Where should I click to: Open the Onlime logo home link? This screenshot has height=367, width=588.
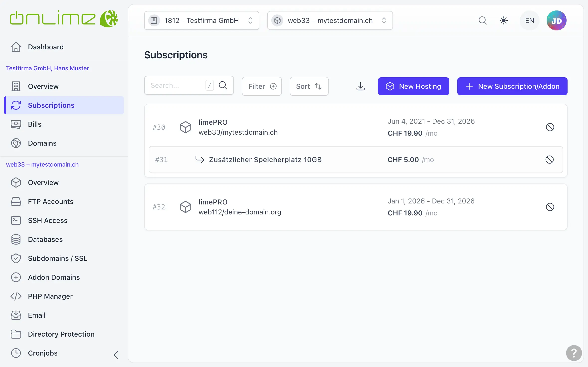pos(64,19)
